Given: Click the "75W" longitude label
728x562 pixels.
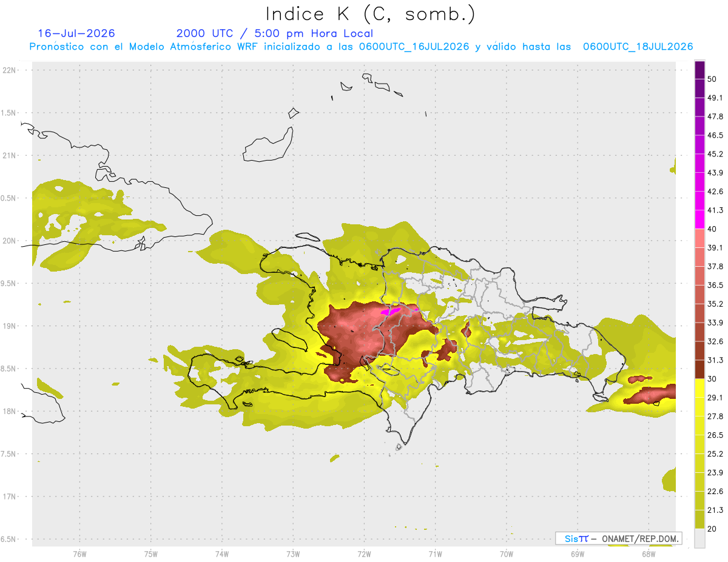Looking at the screenshot, I should [150, 554].
